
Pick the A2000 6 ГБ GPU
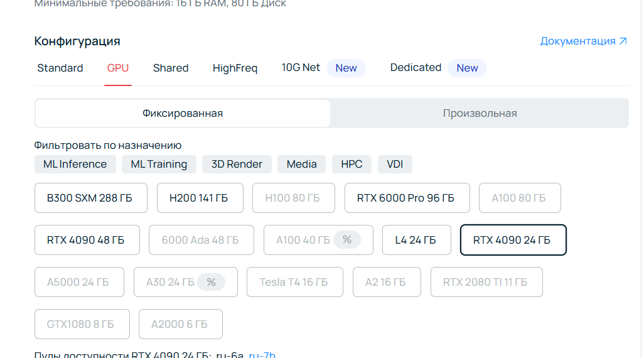click(x=181, y=324)
